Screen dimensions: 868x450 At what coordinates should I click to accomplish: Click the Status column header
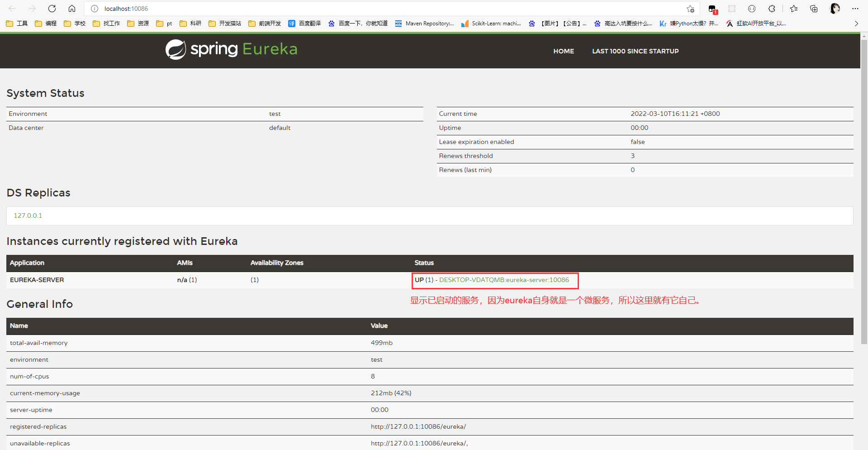[424, 263]
